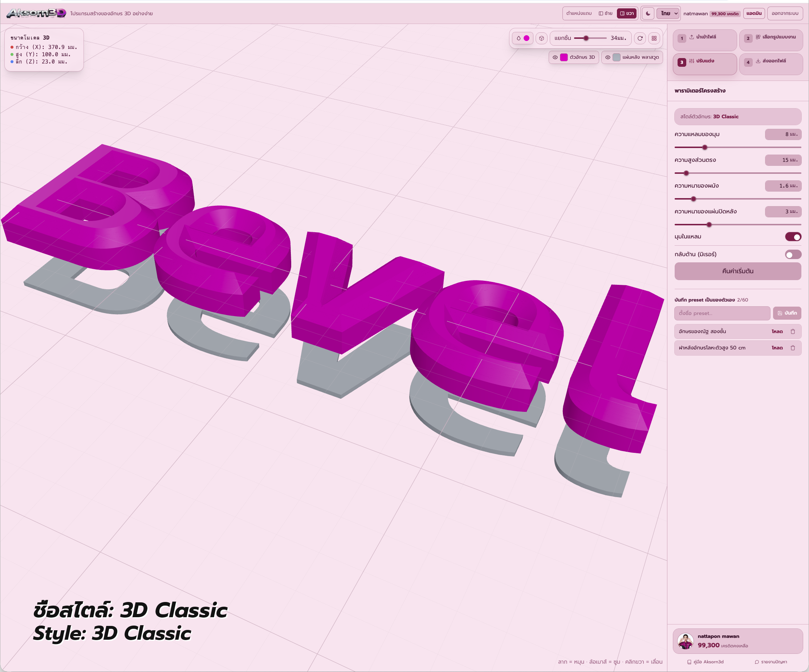Click the Aksorn3D logo
The image size is (809, 672).
[36, 13]
